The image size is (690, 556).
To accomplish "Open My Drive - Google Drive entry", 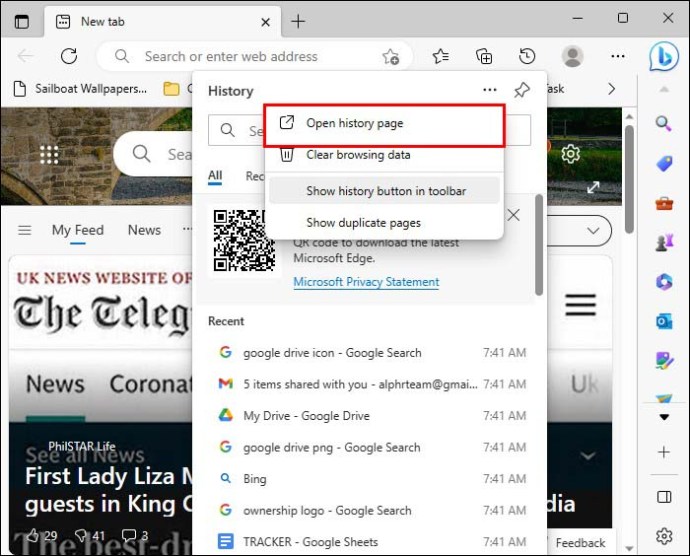I will coord(372,416).
